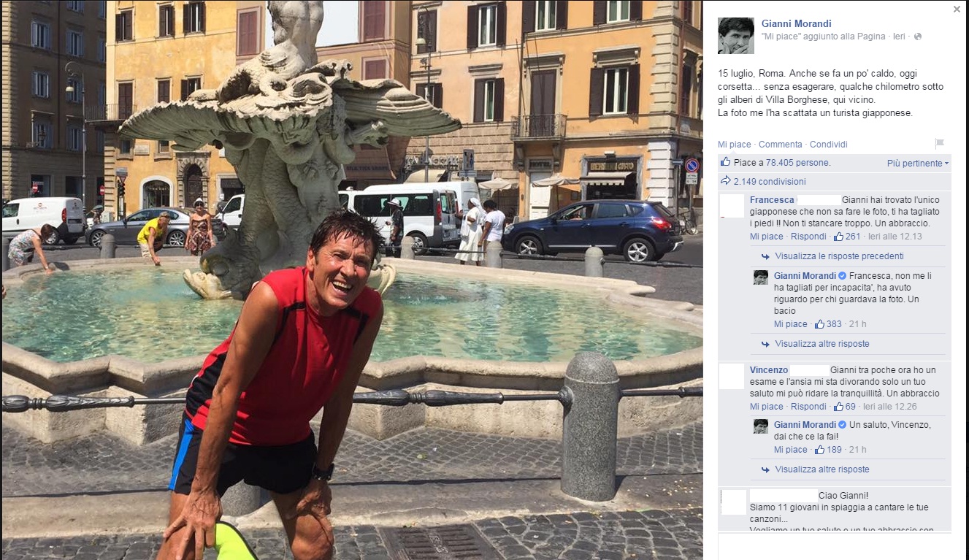969x560 pixels.
Task: Click the share arrow icon beside 2.149 condivisioni
Action: coord(725,181)
